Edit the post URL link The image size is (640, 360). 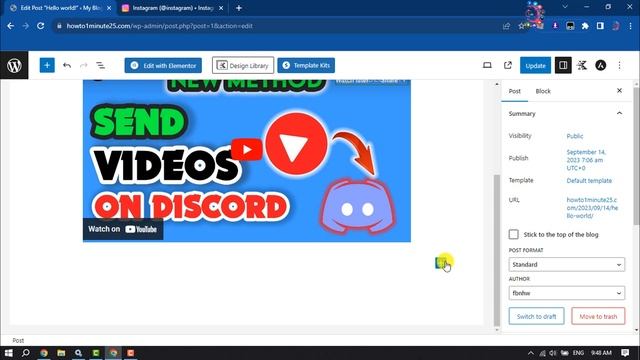pos(592,208)
